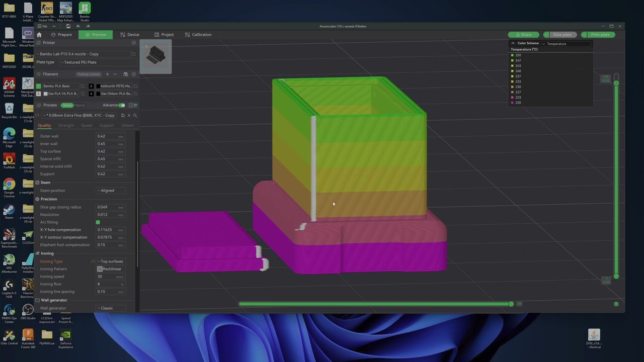Open the printer preset dropdown

coord(83,54)
